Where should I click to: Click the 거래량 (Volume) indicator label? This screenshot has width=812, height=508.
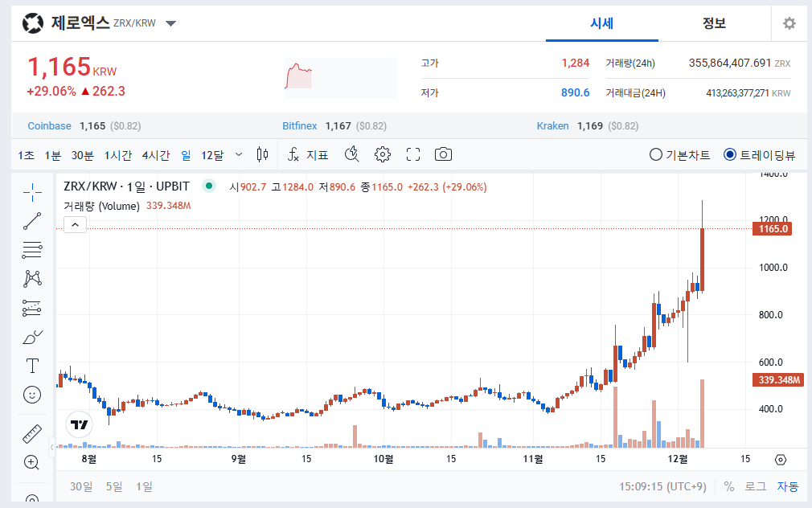click(101, 206)
